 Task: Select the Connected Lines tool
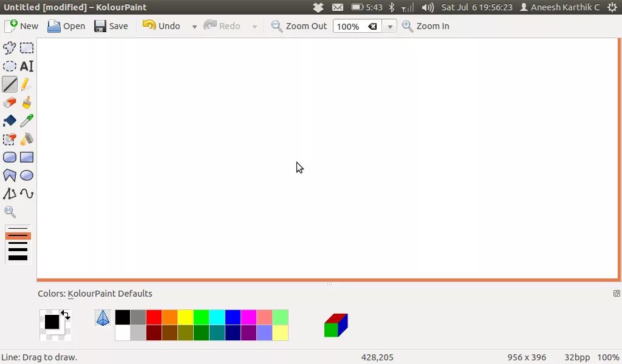tap(10, 194)
